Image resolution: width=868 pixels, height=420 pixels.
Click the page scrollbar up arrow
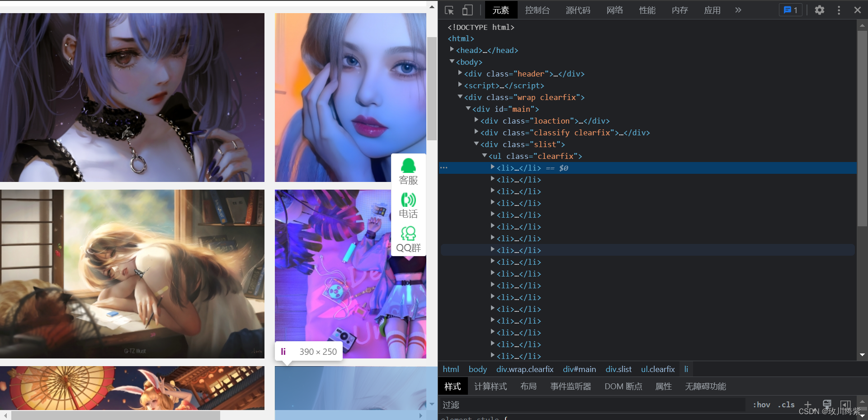(432, 7)
